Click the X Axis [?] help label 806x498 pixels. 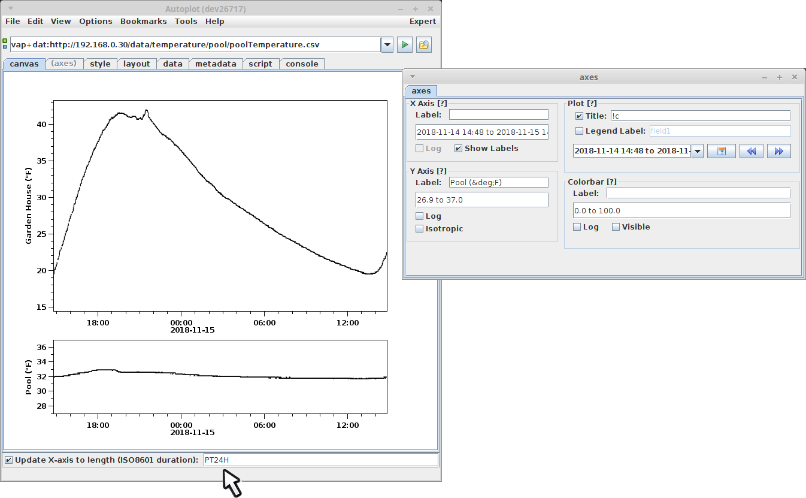(x=429, y=103)
